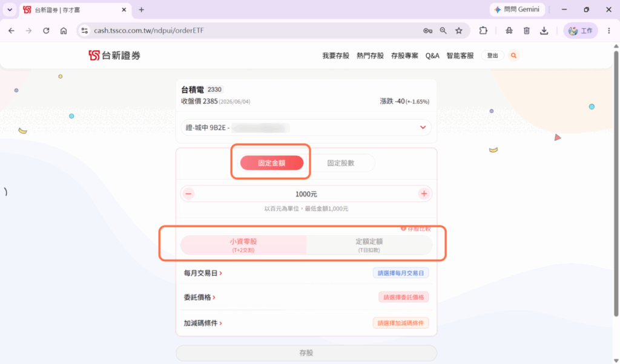Open the extensions puzzle icon

point(483,30)
